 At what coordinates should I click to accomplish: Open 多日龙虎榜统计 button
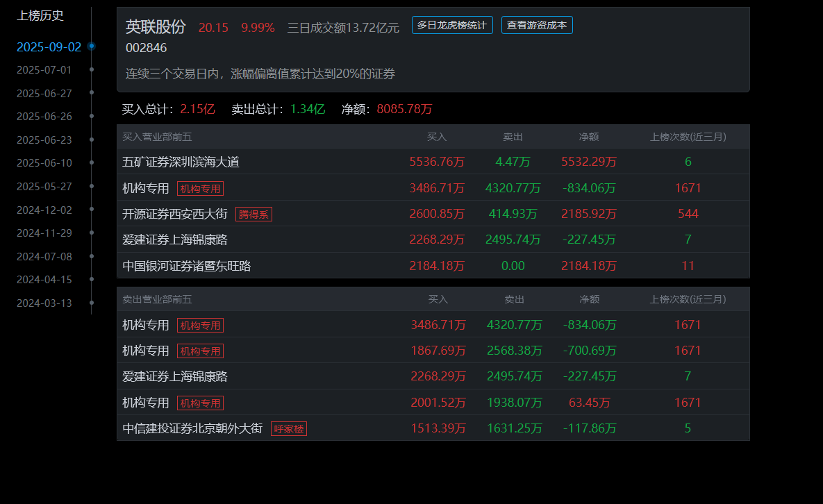(452, 25)
